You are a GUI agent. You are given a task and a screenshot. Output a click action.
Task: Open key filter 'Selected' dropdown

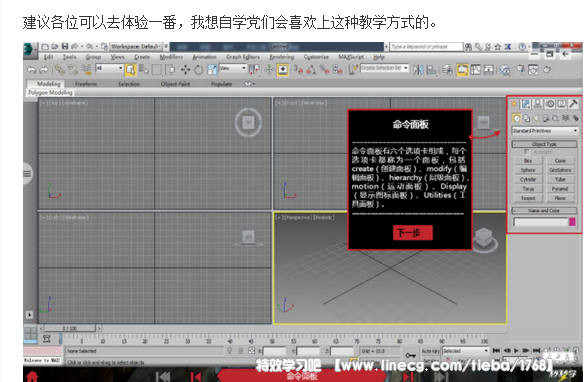point(466,351)
